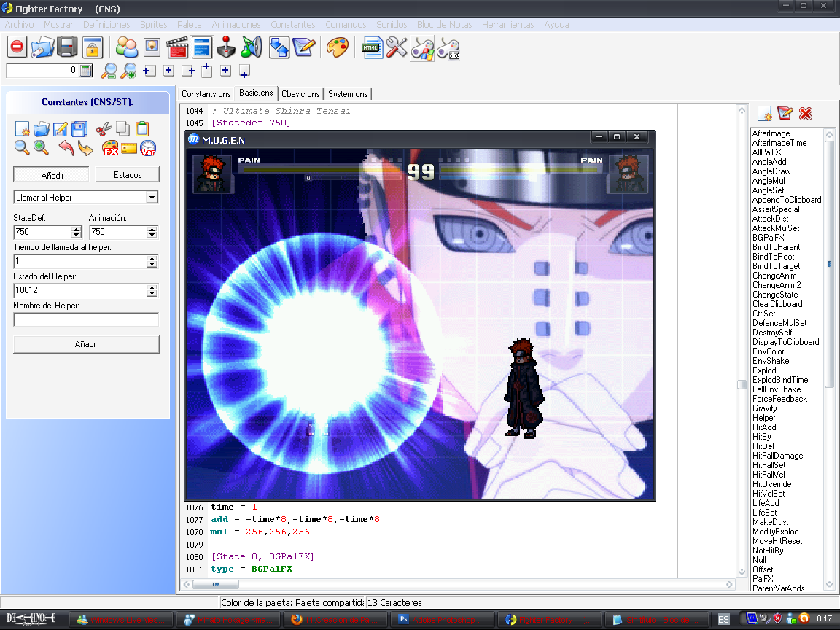
Task: Run in WinMugen via gamepad Windows icon
Action: pyautogui.click(x=422, y=48)
